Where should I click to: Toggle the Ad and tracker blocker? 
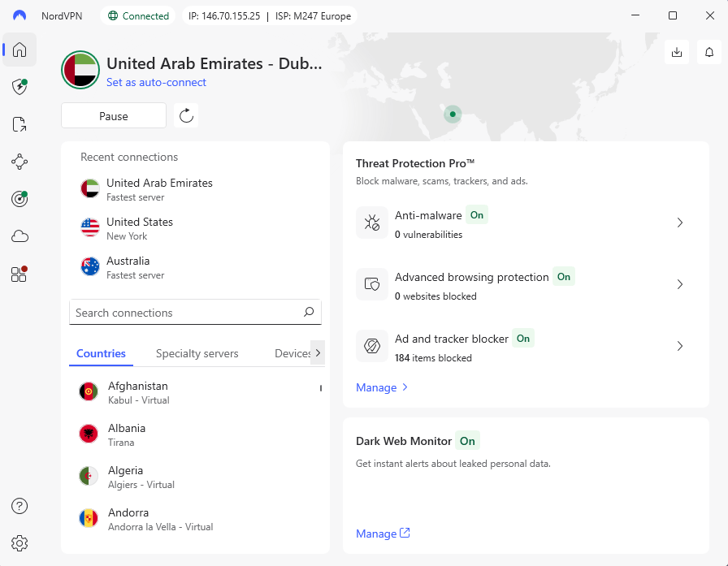click(x=523, y=339)
